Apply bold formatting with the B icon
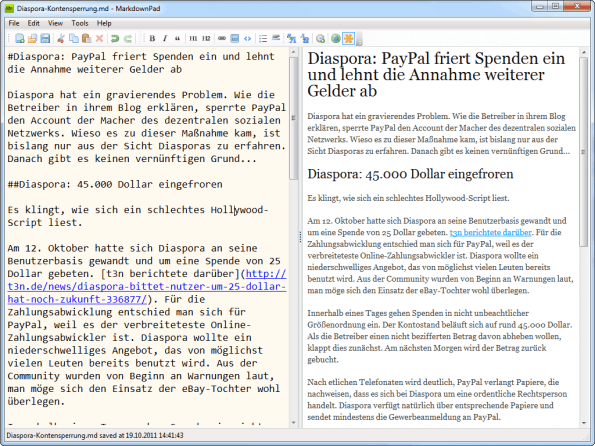The height and width of the screenshot is (446, 595). pyautogui.click(x=152, y=38)
